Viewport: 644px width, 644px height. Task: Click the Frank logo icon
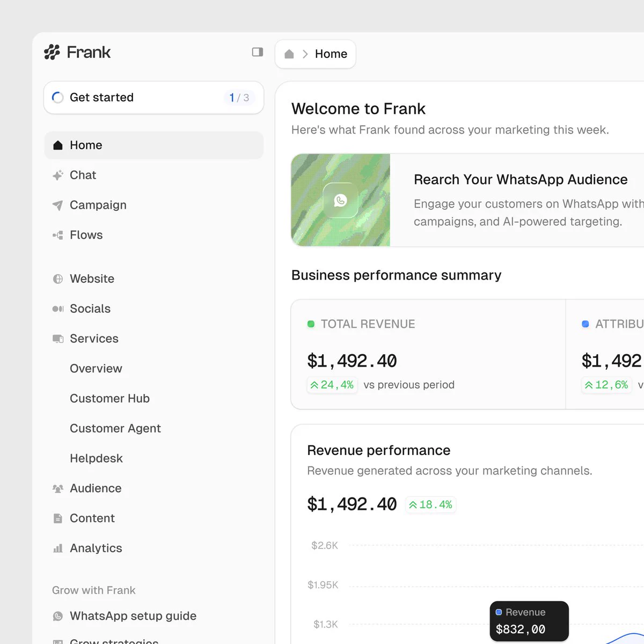click(x=52, y=52)
